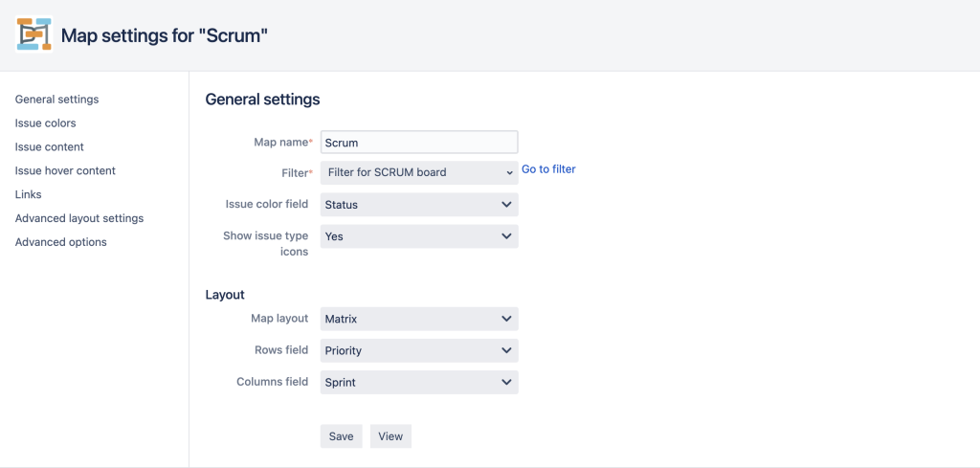Click the chevron on Status dropdown
Viewport: 980px width, 468px height.
(x=506, y=204)
